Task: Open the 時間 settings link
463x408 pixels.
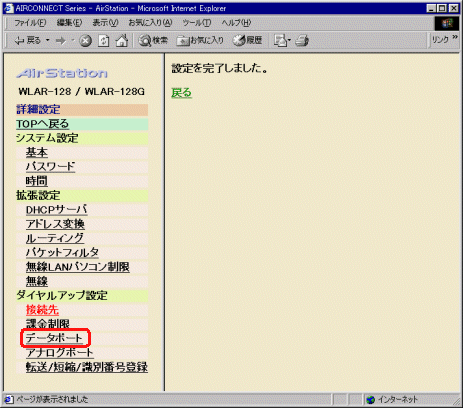Action: point(37,181)
